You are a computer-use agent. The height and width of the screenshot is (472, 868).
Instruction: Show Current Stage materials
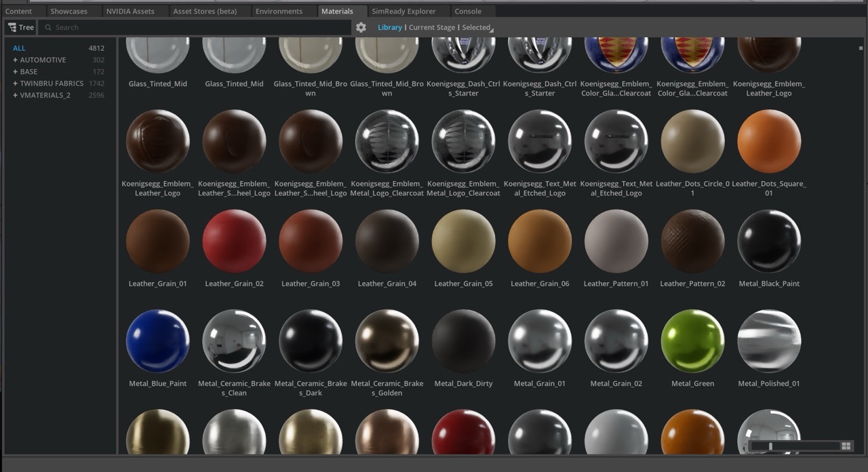click(x=432, y=27)
